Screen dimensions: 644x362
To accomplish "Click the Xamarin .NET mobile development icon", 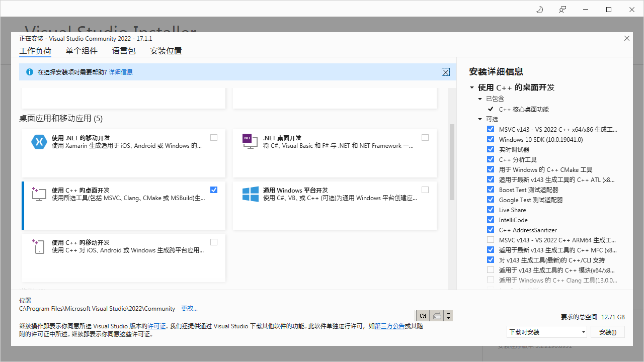I will (39, 142).
